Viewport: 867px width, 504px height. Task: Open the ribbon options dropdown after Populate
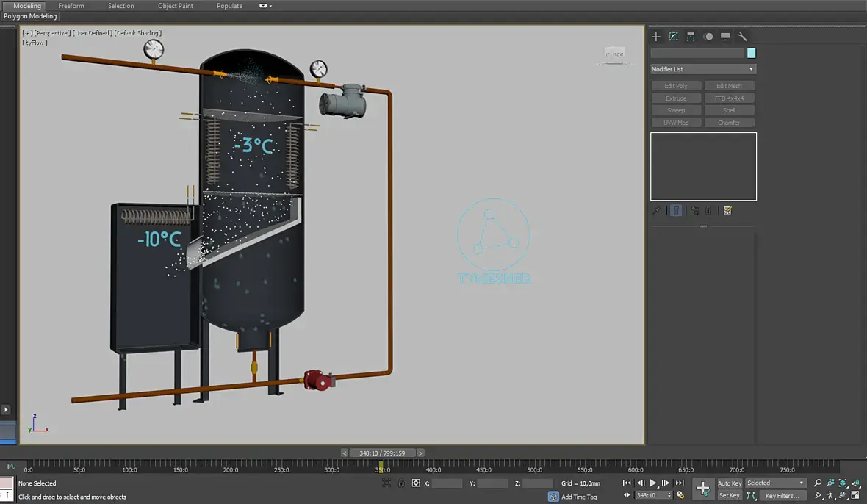click(265, 6)
